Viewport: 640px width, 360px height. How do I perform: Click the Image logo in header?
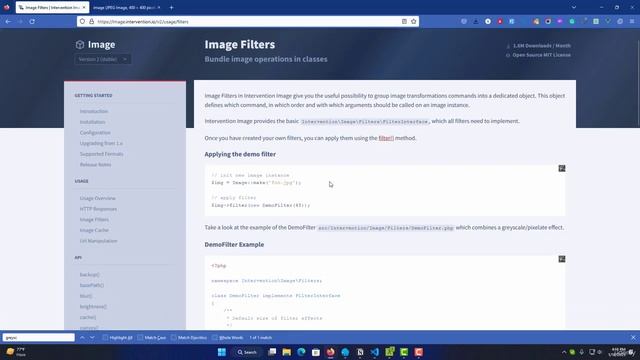tap(96, 44)
